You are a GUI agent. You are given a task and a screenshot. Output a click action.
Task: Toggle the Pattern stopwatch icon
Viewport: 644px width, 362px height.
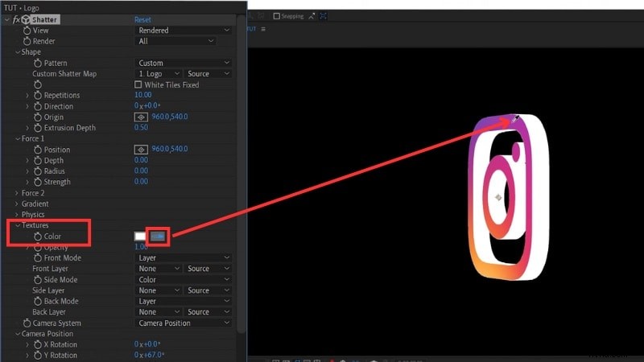pos(38,63)
